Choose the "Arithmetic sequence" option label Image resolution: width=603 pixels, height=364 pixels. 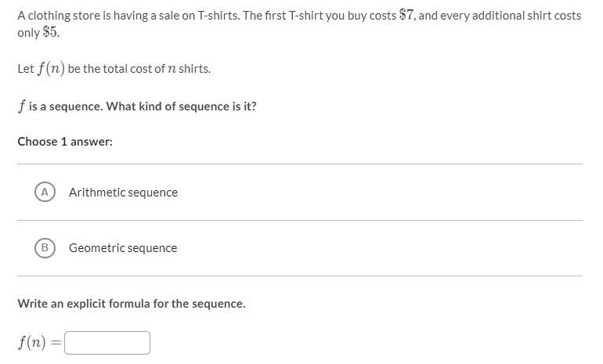click(123, 193)
